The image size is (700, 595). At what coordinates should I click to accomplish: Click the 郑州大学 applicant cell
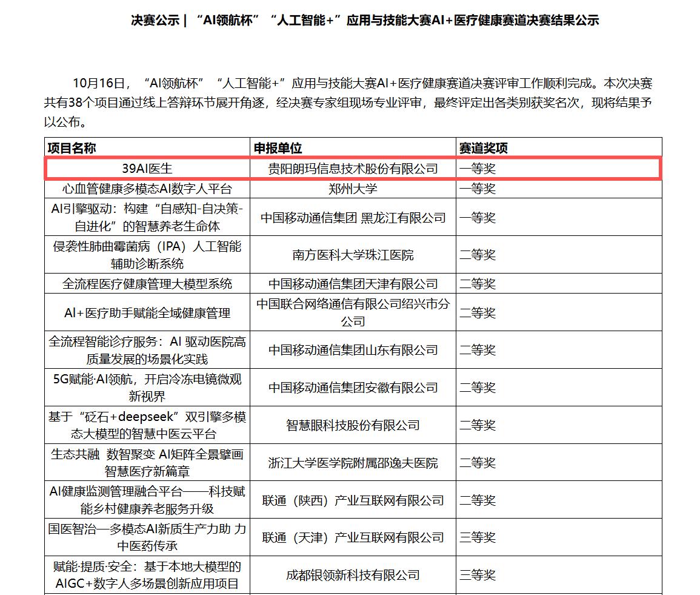tap(353, 189)
